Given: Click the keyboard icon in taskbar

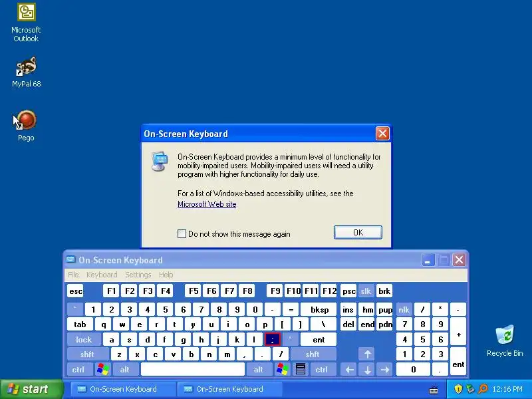Looking at the screenshot, I should pyautogui.click(x=434, y=390).
